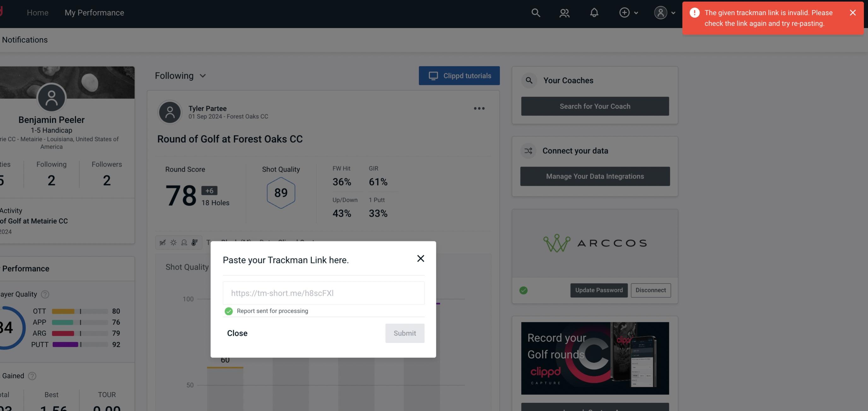Click the Close button on Trackman dialog
The width and height of the screenshot is (868, 411).
click(237, 333)
